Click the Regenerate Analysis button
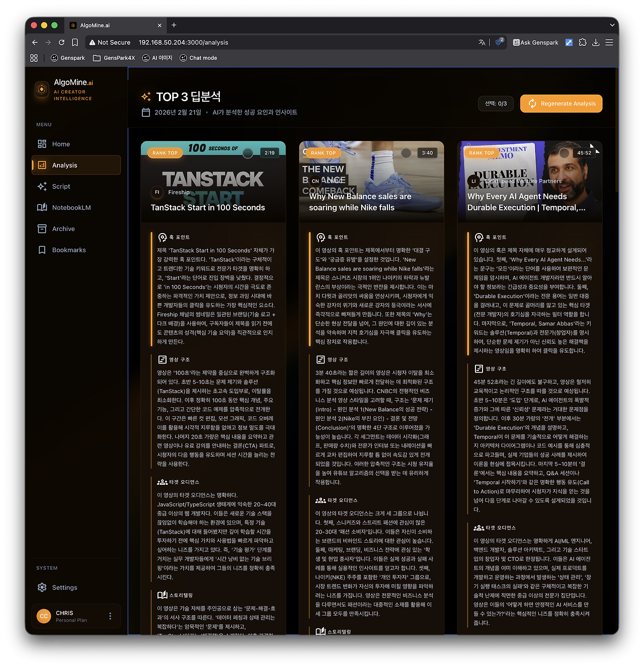 click(561, 104)
